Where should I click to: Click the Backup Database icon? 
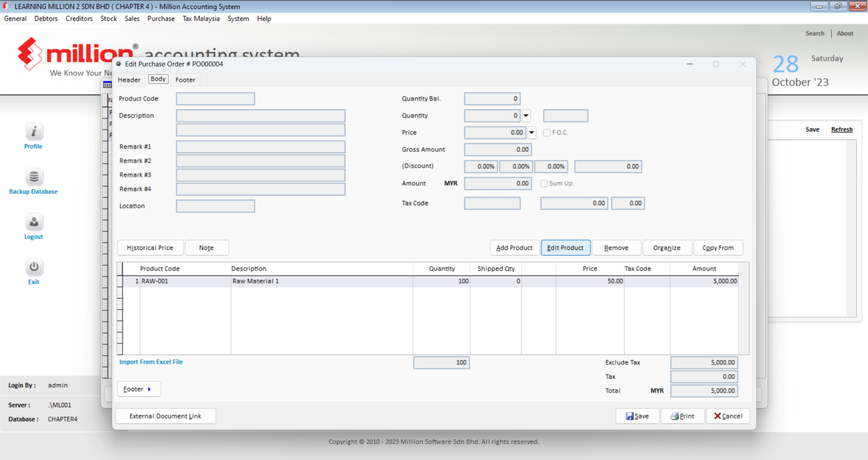point(34,177)
